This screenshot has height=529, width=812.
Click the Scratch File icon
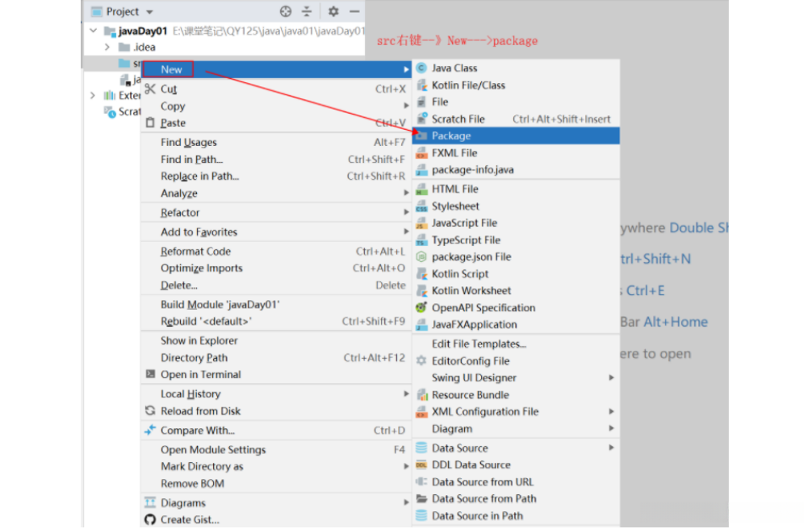click(421, 119)
